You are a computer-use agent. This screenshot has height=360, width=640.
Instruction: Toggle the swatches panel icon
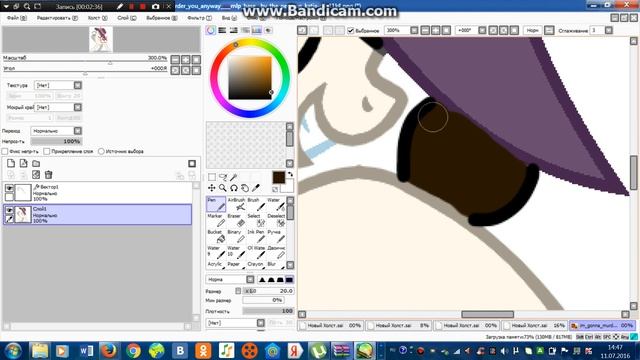click(x=257, y=30)
